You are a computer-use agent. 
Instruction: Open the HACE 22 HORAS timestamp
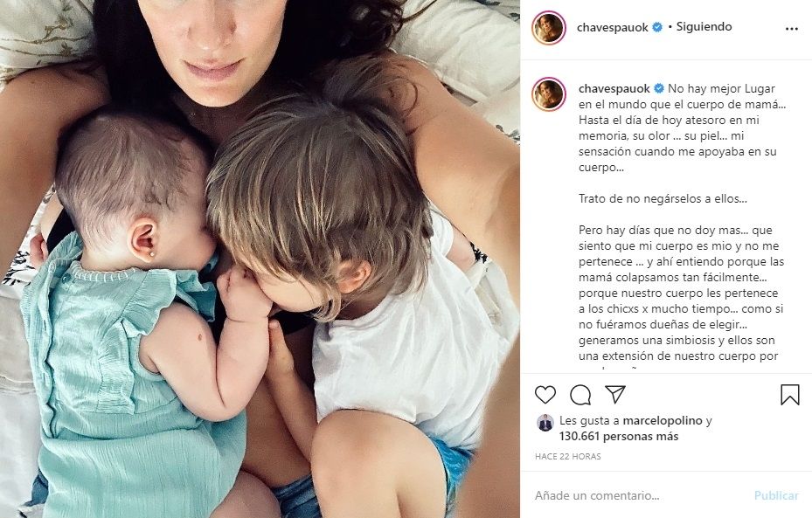pyautogui.click(x=568, y=457)
